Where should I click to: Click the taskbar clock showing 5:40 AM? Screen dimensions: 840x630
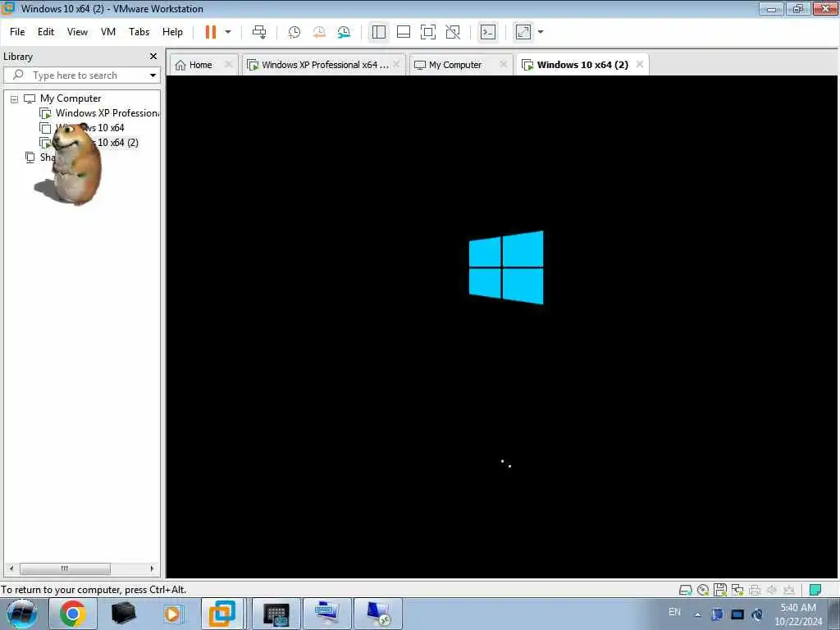tap(798, 614)
